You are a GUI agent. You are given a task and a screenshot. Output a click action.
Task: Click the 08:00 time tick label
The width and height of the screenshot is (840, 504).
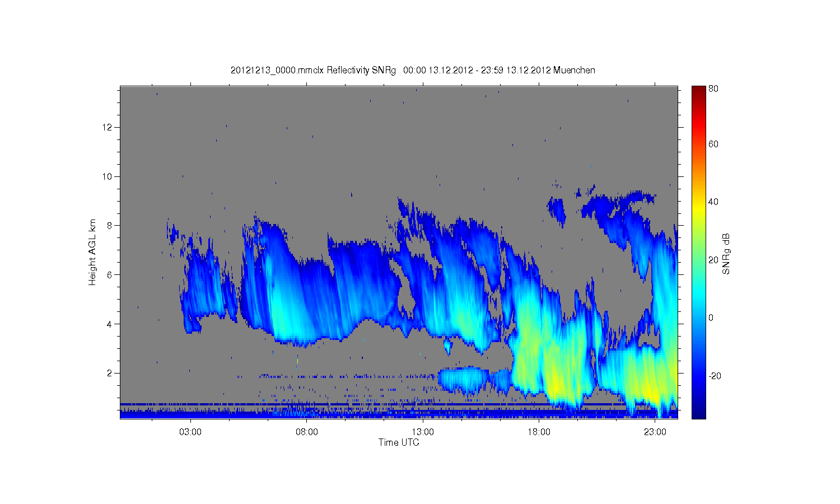click(307, 432)
